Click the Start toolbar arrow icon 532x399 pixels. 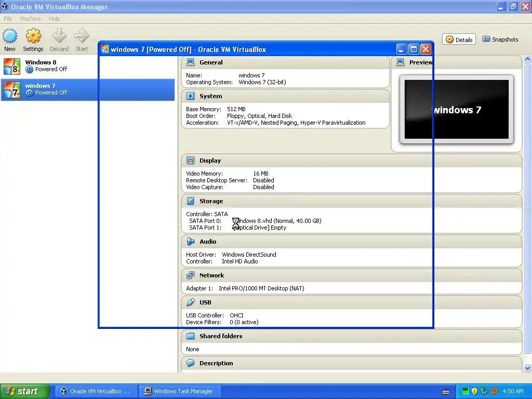(x=82, y=36)
